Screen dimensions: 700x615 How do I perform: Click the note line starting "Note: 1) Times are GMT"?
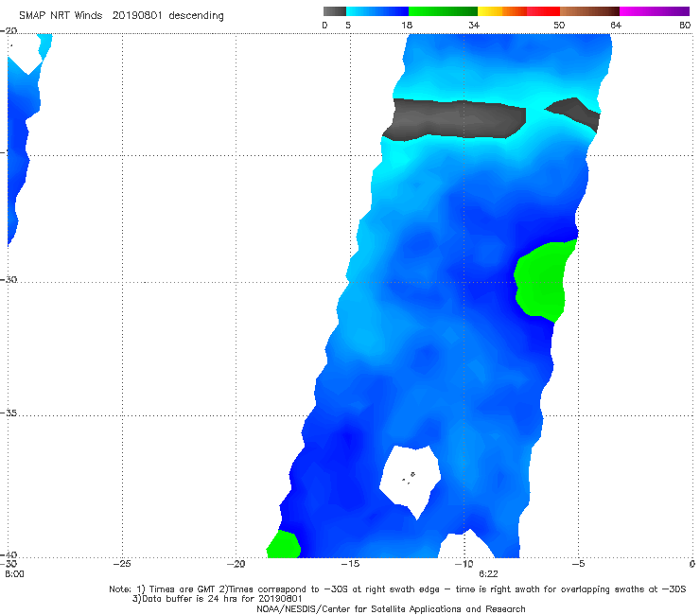[x=397, y=589]
